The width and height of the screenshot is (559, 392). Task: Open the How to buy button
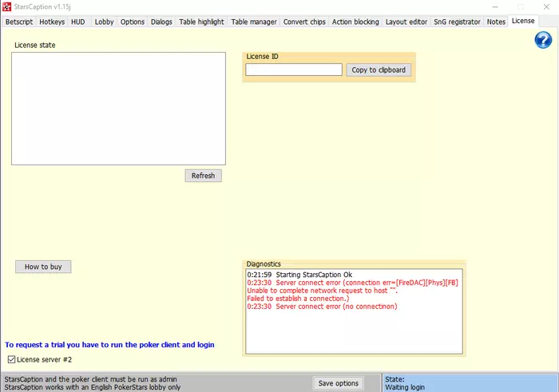pos(43,267)
